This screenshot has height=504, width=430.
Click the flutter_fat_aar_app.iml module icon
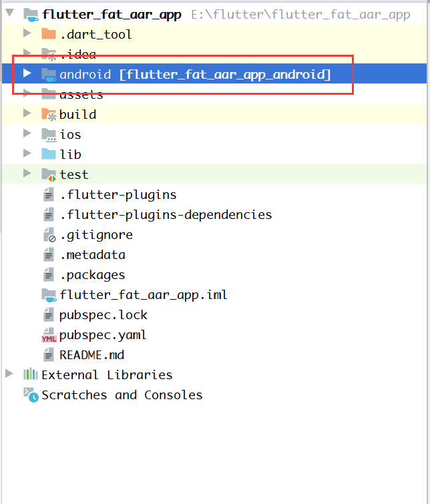coord(49,295)
